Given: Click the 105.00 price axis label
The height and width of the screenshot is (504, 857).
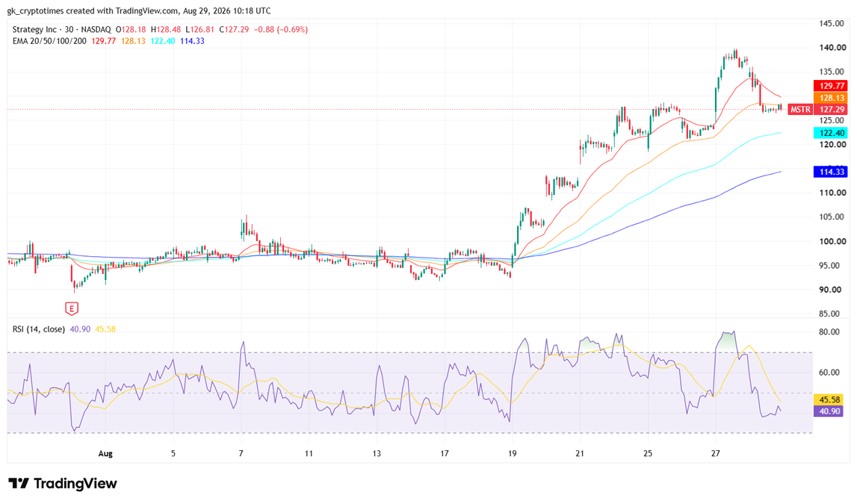Looking at the screenshot, I should pos(832,217).
